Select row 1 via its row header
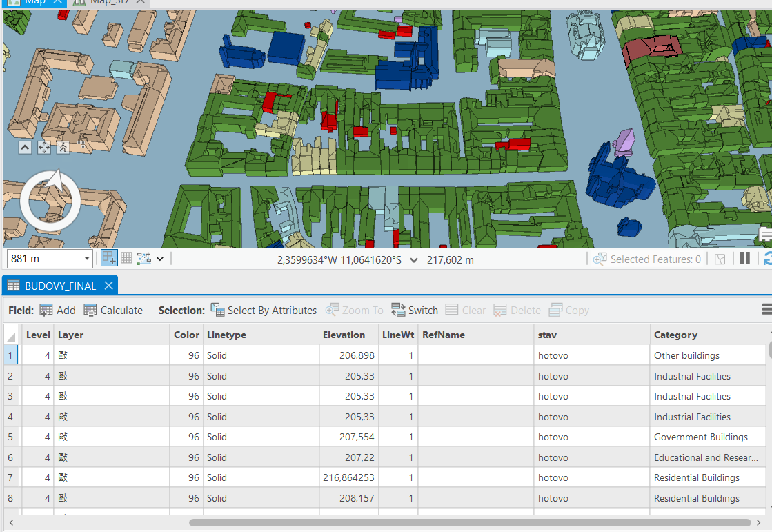This screenshot has height=532, width=772. click(11, 355)
